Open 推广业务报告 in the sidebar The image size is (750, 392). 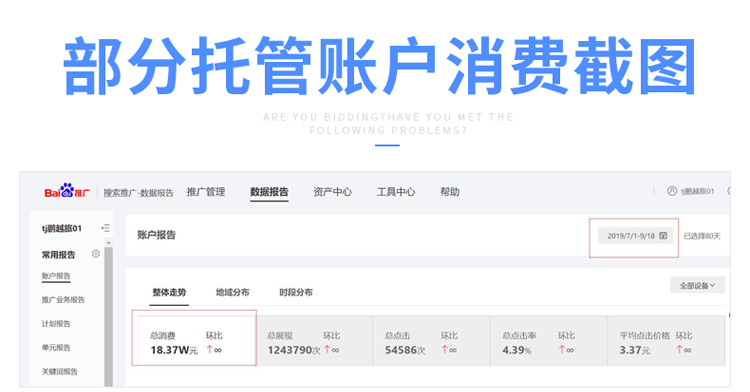click(x=63, y=300)
